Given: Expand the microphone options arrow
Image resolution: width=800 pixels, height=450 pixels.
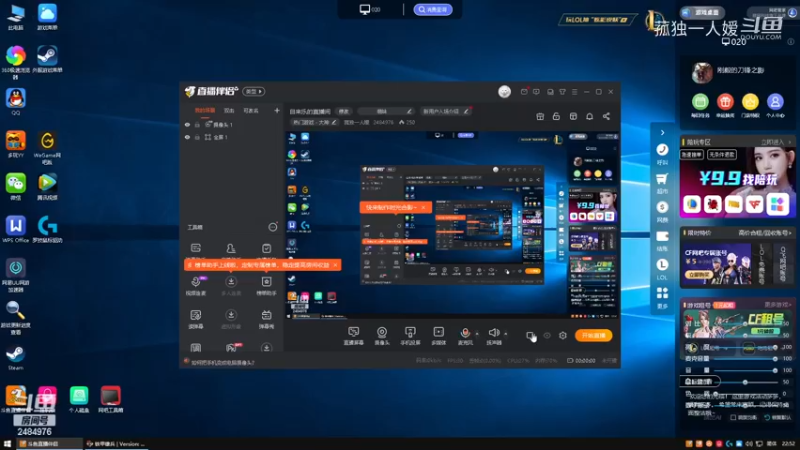Looking at the screenshot, I should click(x=477, y=334).
